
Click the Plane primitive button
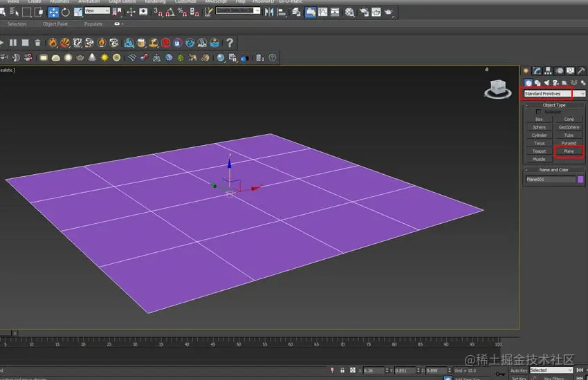(x=569, y=151)
